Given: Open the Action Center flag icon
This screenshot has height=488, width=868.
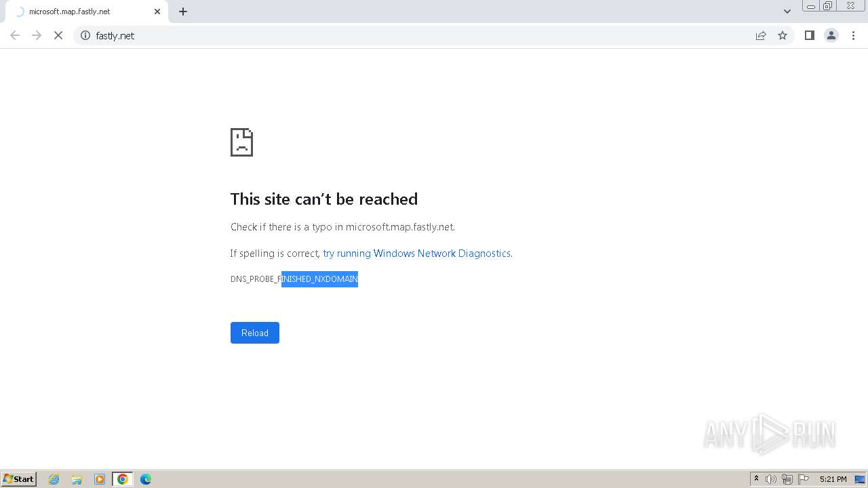Looking at the screenshot, I should coord(804,479).
